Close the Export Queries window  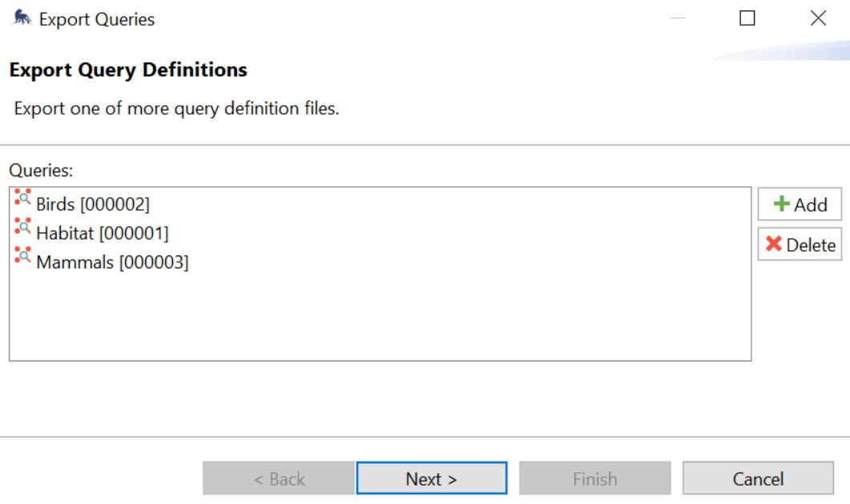818,18
